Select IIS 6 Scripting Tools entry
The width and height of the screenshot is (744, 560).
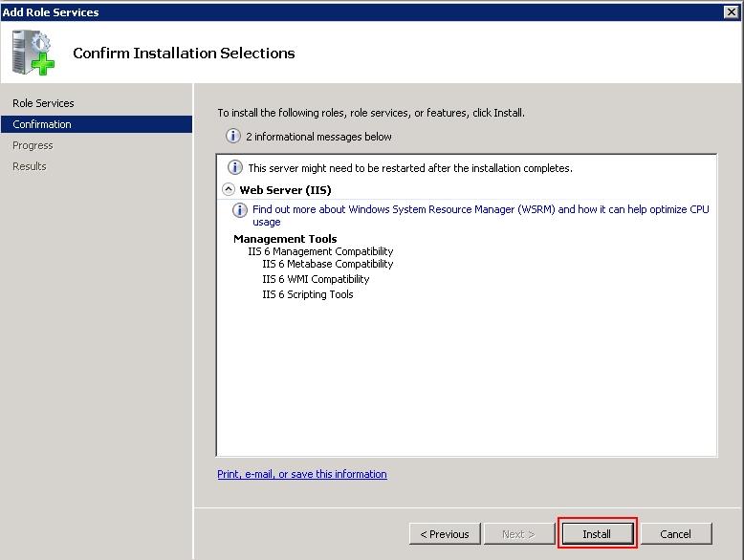[308, 294]
